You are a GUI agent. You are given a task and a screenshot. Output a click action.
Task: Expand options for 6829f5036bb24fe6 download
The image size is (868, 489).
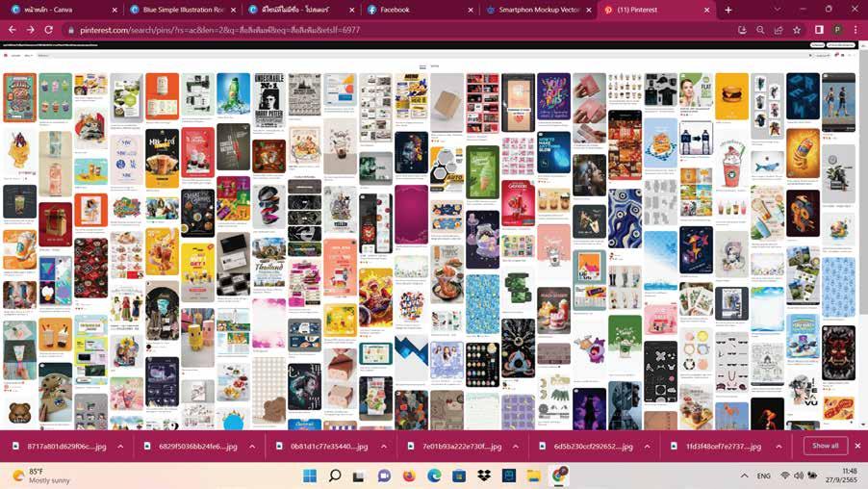coord(252,447)
